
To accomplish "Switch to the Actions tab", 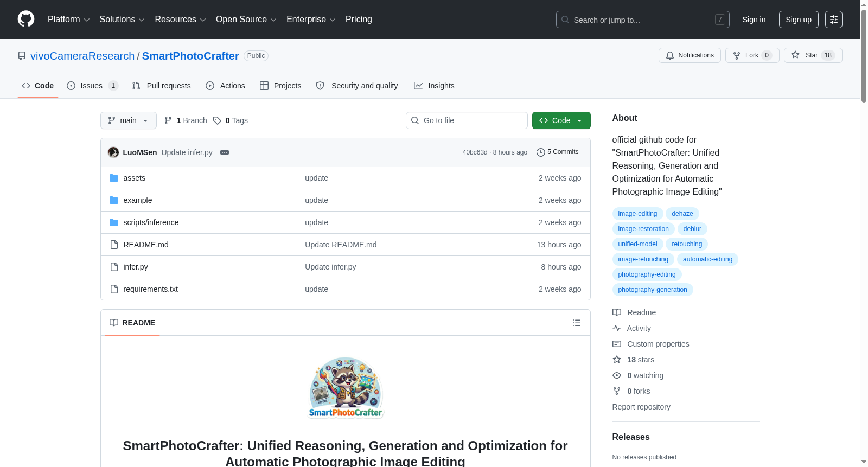I will pos(225,86).
